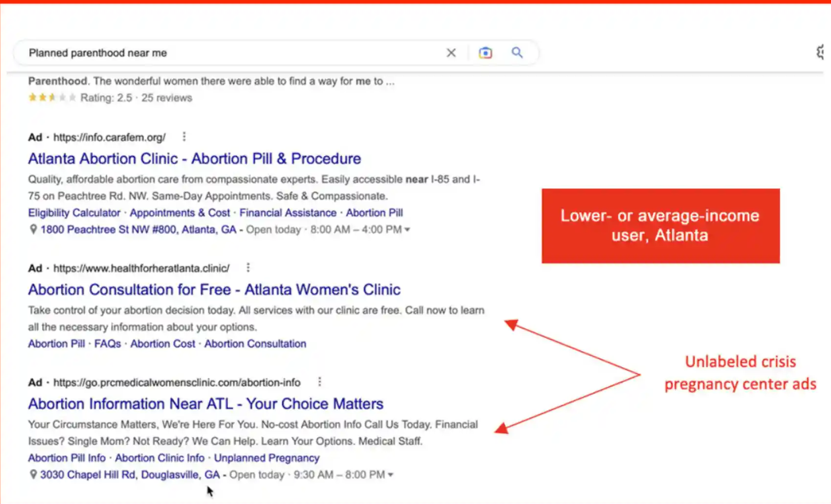Image resolution: width=831 pixels, height=504 pixels.
Task: Open settings gear icon at right edge
Action: coord(821,52)
